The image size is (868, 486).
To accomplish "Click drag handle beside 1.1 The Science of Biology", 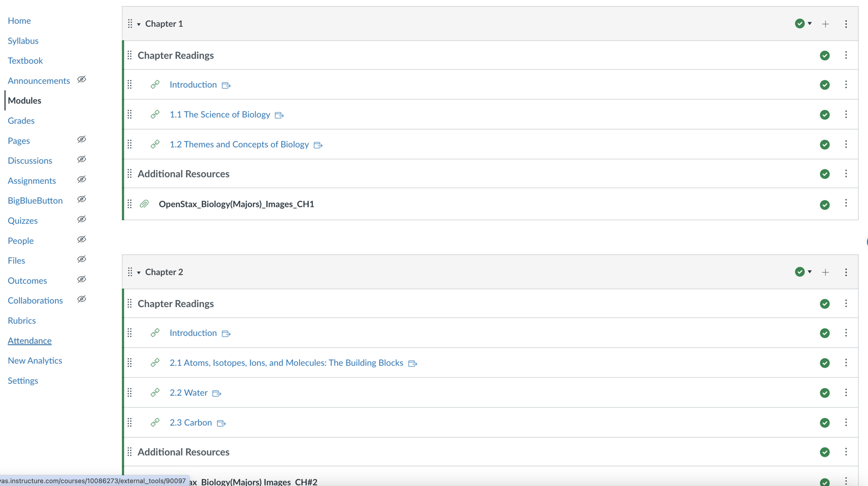I will click(x=129, y=114).
